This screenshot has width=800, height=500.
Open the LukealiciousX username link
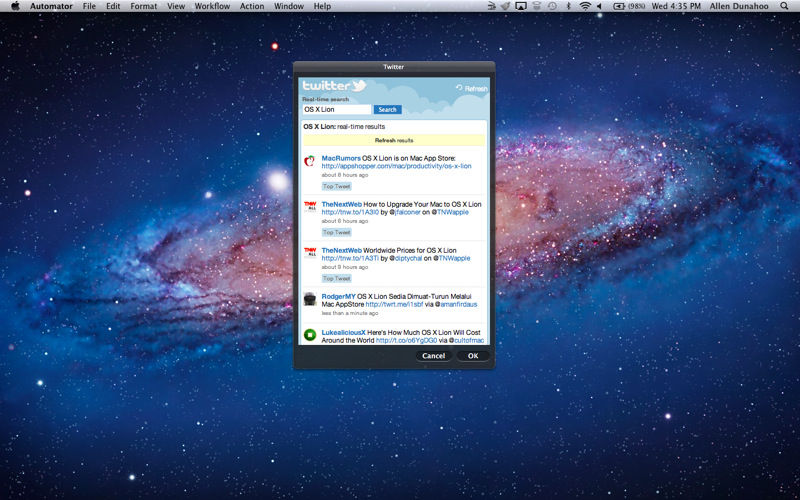(x=343, y=332)
